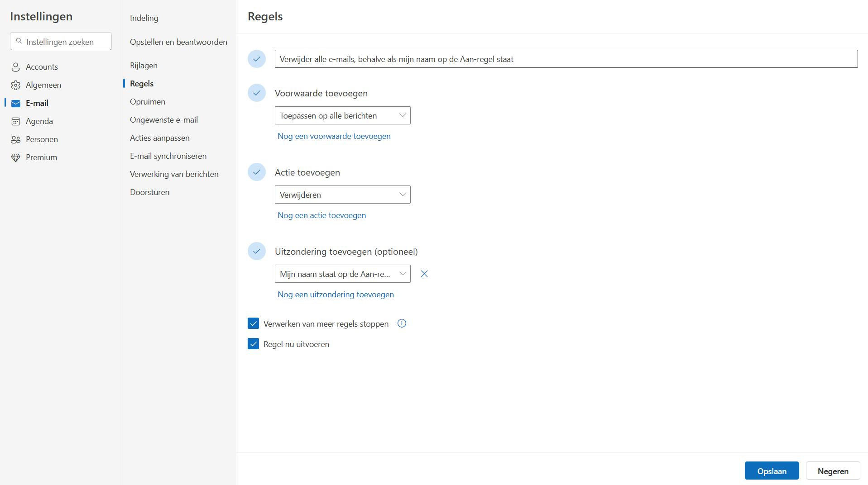Click Nog een voorwaarde toevoegen link
The width and height of the screenshot is (868, 485).
[334, 136]
